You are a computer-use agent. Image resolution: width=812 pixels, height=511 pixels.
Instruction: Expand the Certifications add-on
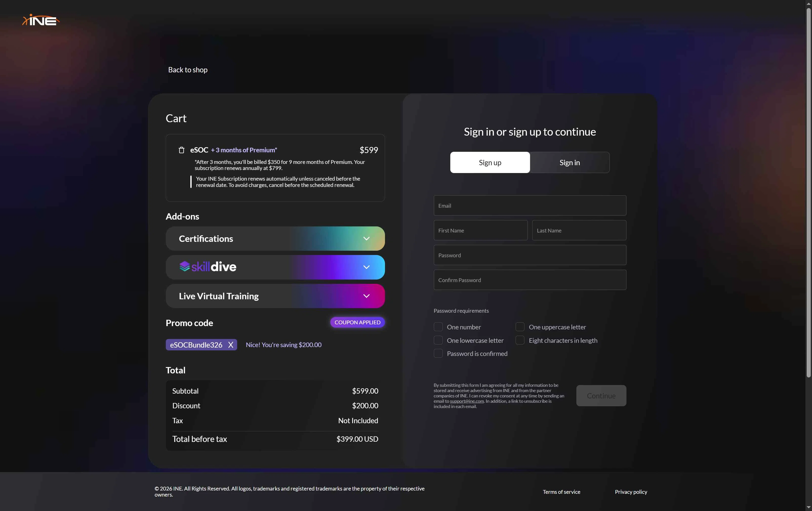pos(366,238)
